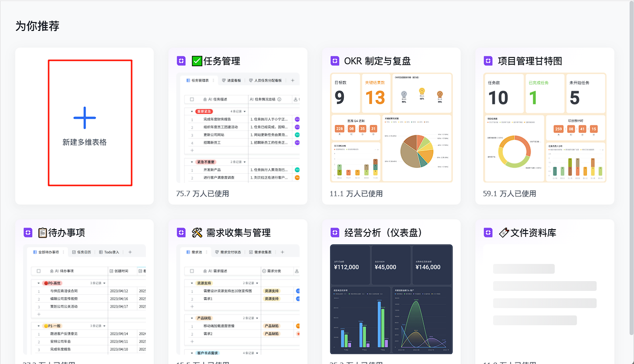Image resolution: width=634 pixels, height=364 pixels.
Task: Click the purple icon beside OKR 制定与复盘
Action: tap(335, 61)
